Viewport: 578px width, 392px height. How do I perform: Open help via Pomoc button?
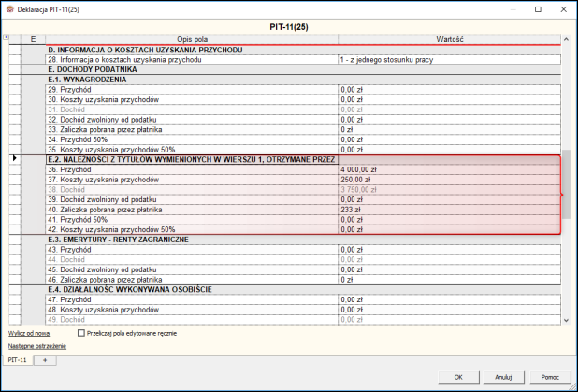click(550, 377)
